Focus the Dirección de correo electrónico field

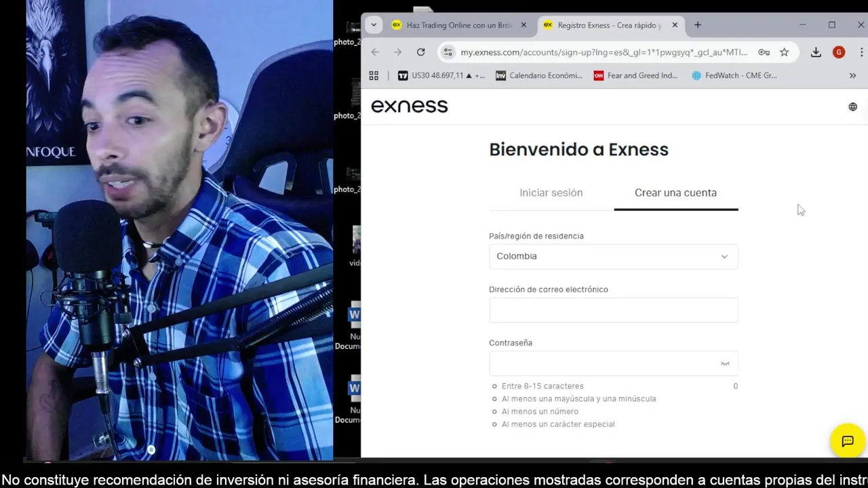(614, 310)
